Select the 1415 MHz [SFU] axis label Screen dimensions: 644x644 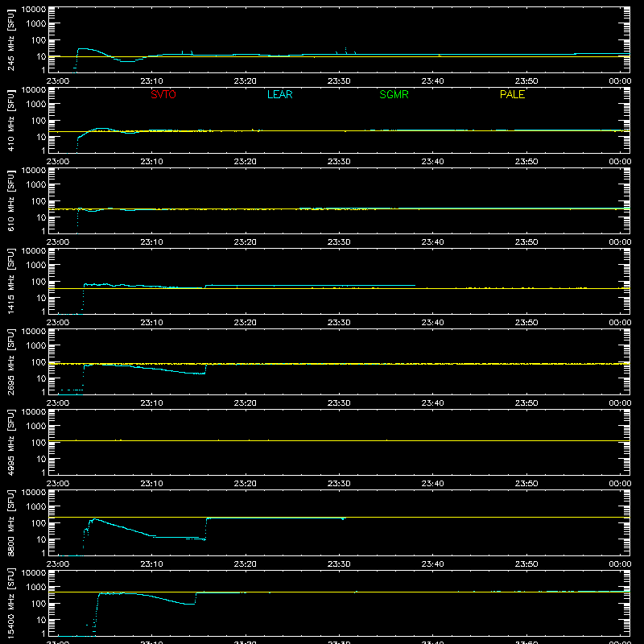click(x=10, y=282)
